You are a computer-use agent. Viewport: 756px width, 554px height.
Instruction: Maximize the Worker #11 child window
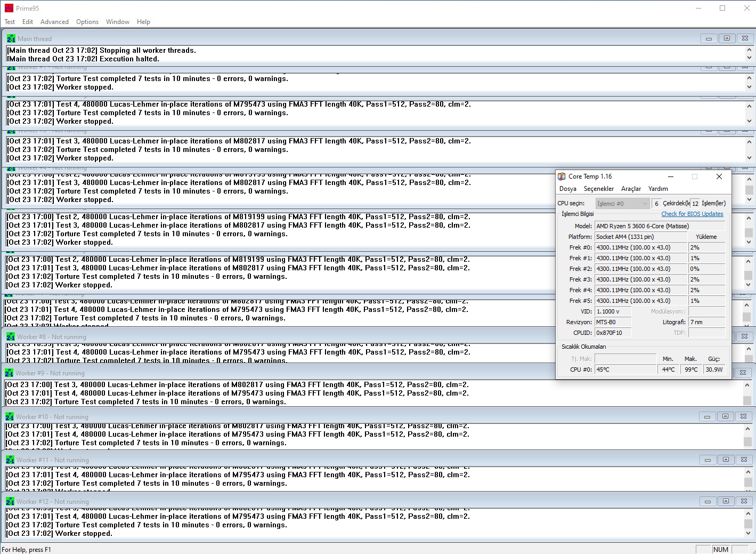[726, 460]
